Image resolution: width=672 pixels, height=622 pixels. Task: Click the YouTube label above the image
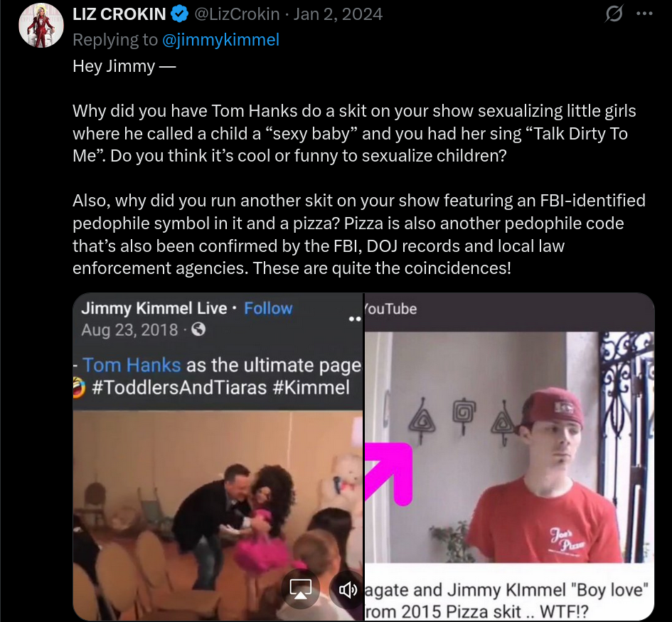(390, 309)
